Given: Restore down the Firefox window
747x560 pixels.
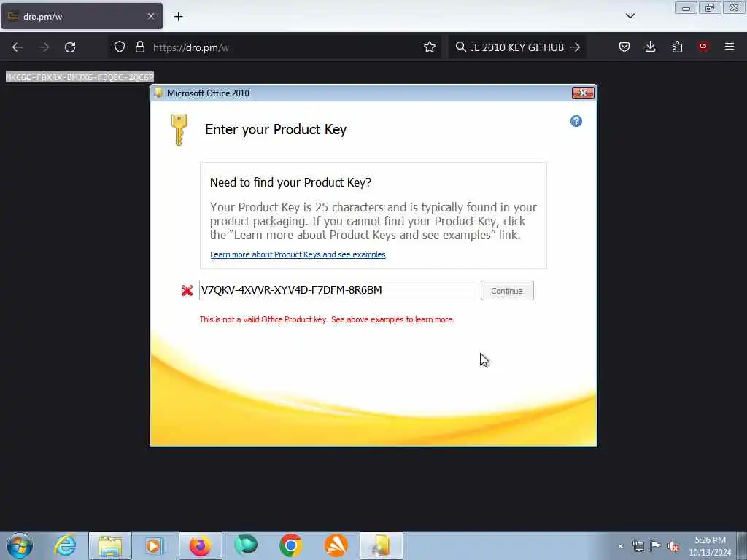Looking at the screenshot, I should click(710, 8).
